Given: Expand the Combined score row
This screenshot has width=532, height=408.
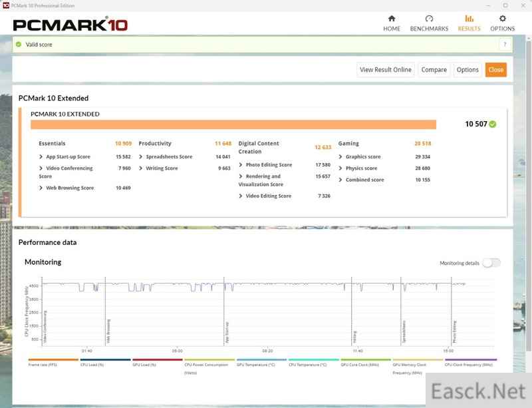Looking at the screenshot, I should coord(340,180).
